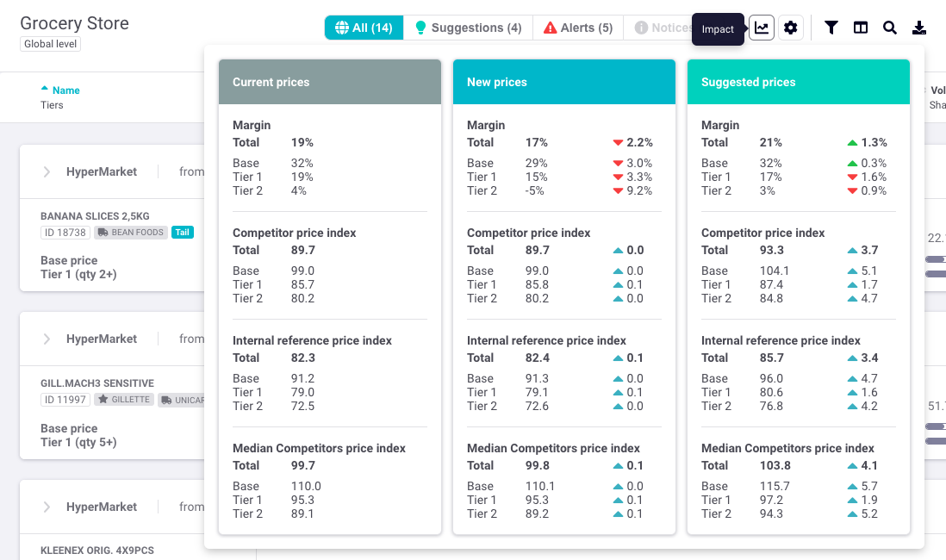946x560 pixels.
Task: Click the Suggested prices card header
Action: point(798,82)
